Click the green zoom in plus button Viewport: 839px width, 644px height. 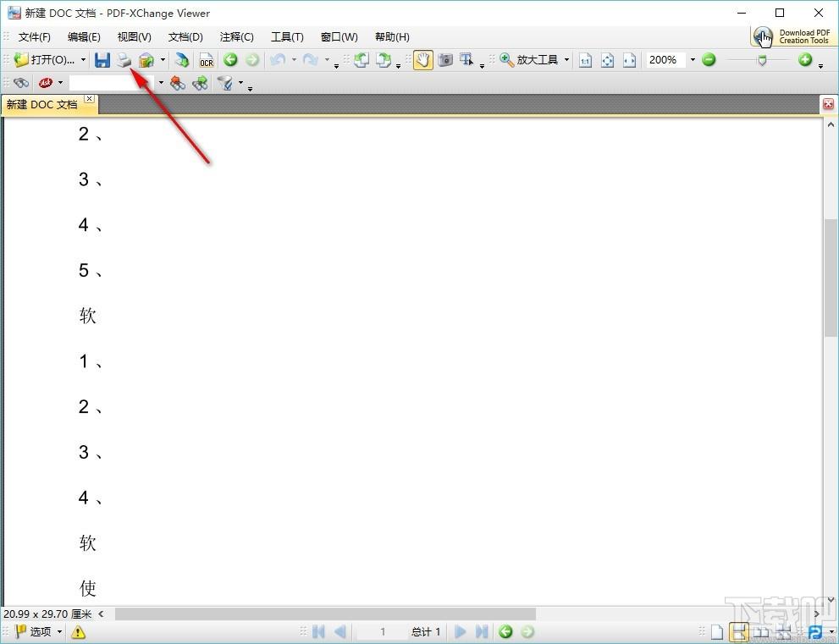(x=805, y=60)
